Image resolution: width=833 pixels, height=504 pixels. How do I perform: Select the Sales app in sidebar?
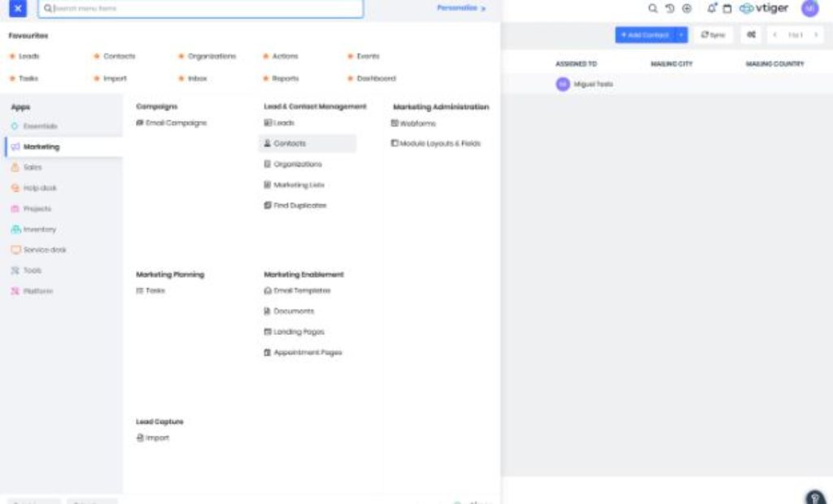pyautogui.click(x=33, y=167)
